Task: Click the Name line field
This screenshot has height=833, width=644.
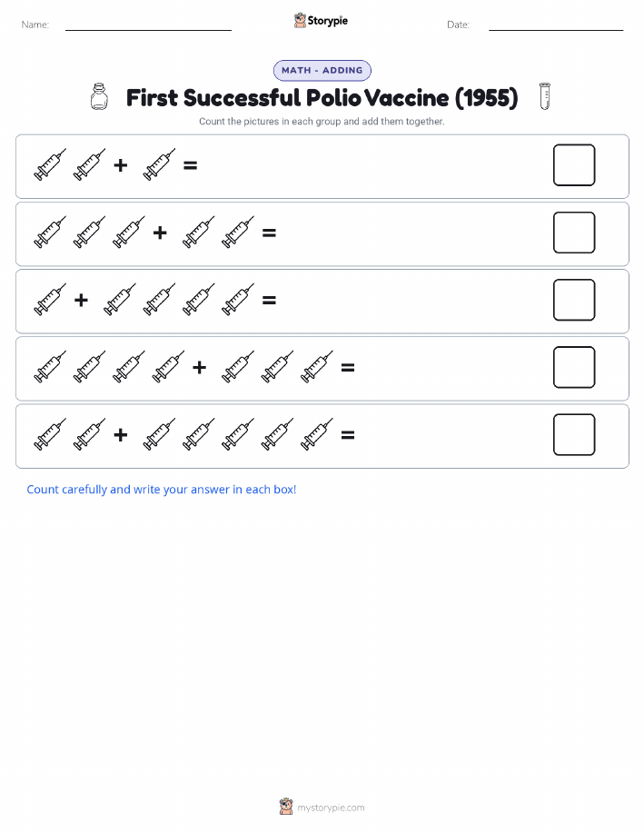Action: 148,25
